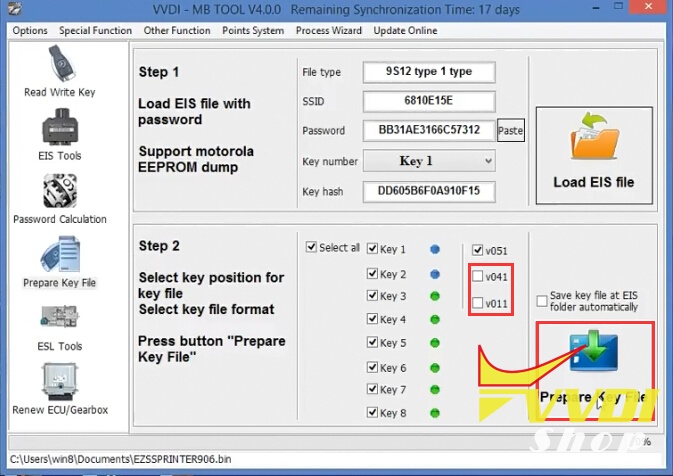Click the Key hash field
The image size is (673, 476).
coord(429,191)
